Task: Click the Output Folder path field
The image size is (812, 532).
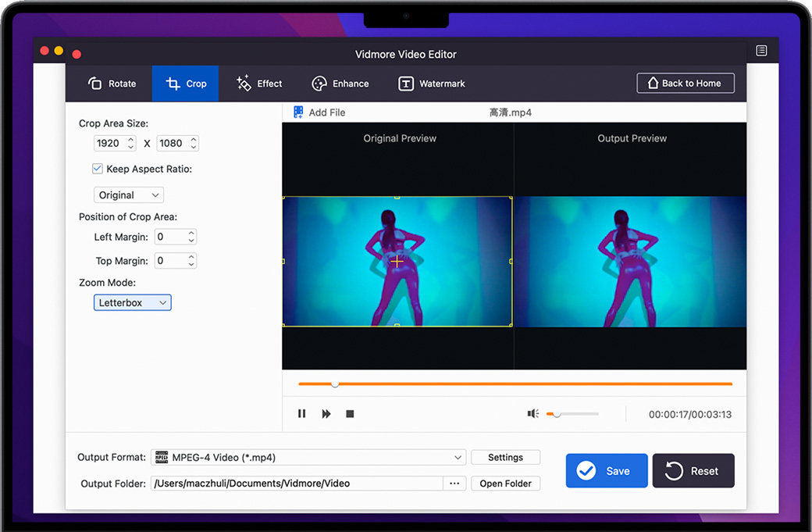Action: 297,484
